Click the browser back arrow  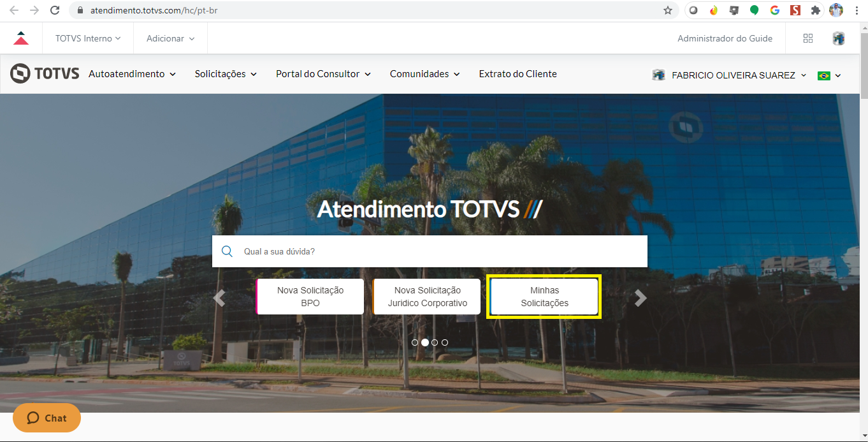tap(13, 10)
